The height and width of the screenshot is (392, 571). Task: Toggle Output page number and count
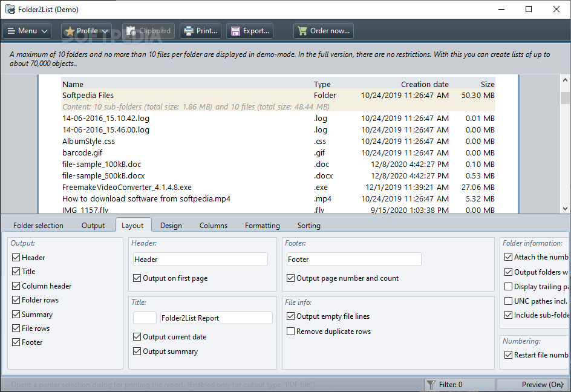pos(290,278)
